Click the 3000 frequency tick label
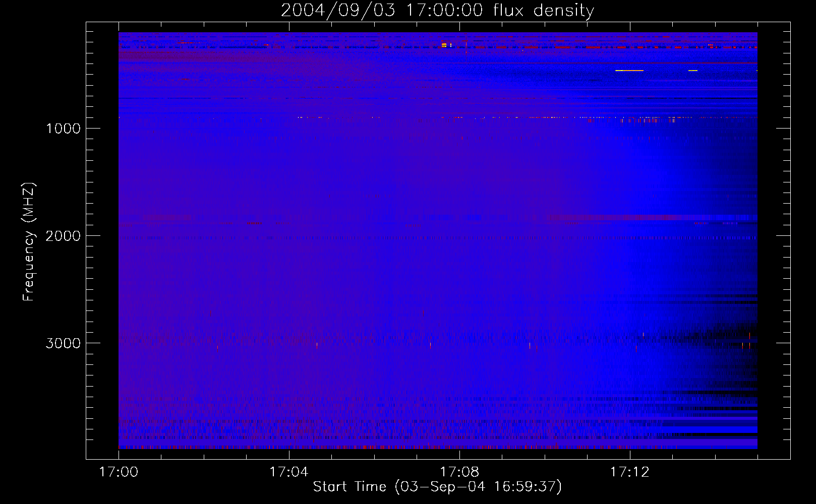816x504 pixels. click(63, 343)
